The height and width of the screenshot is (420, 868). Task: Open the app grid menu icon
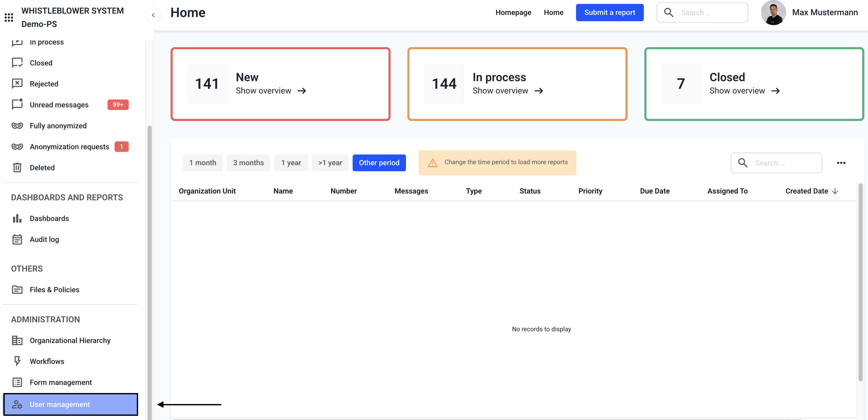[x=9, y=18]
